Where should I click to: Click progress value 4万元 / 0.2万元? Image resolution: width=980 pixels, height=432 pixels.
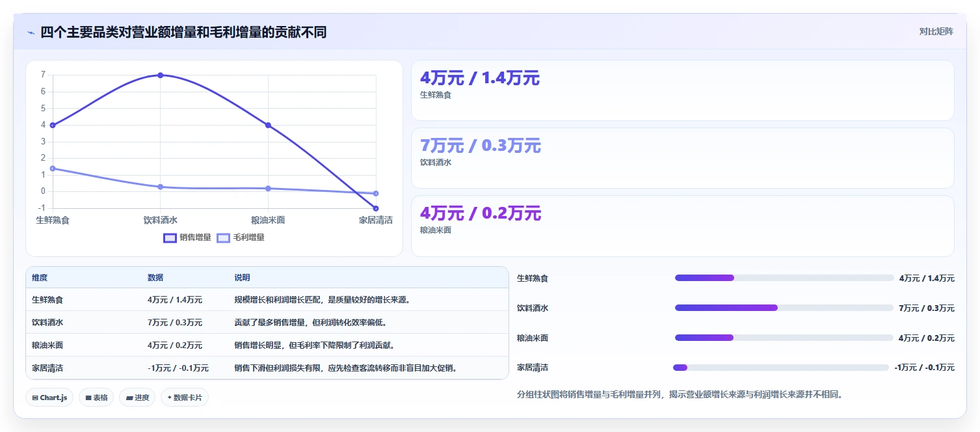[927, 338]
